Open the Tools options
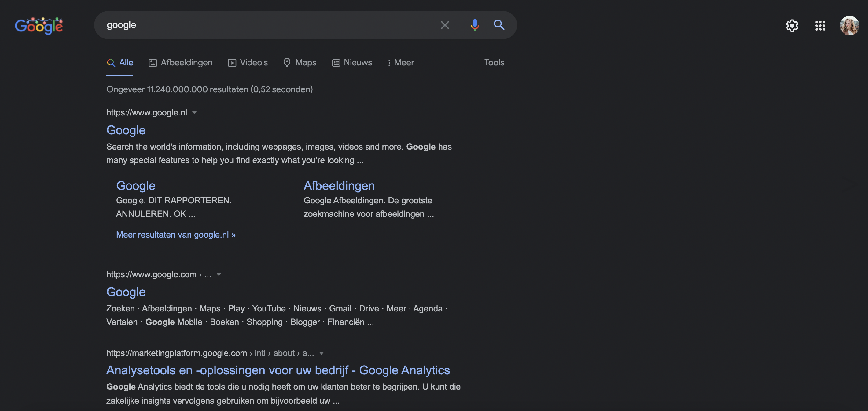The height and width of the screenshot is (411, 868). point(494,63)
